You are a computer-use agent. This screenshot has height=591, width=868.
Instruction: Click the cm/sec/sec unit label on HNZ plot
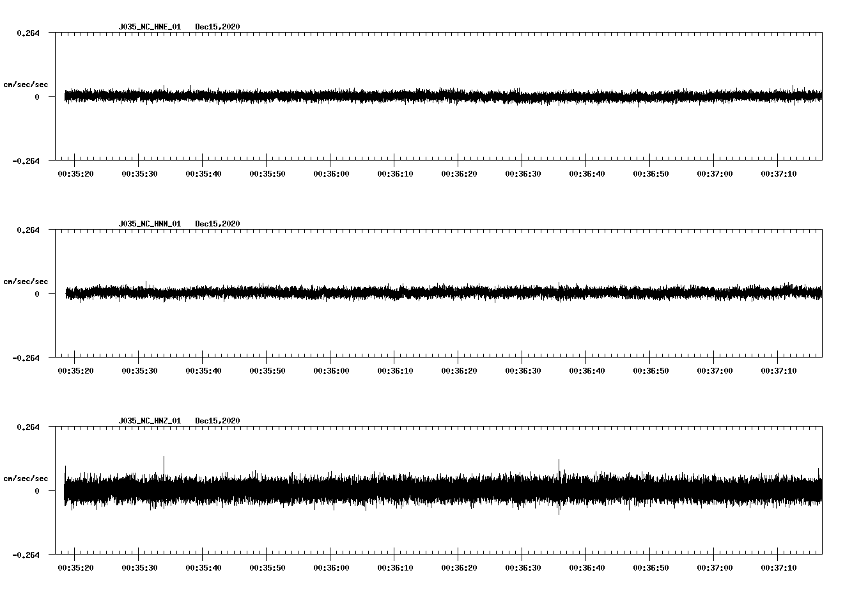click(26, 477)
